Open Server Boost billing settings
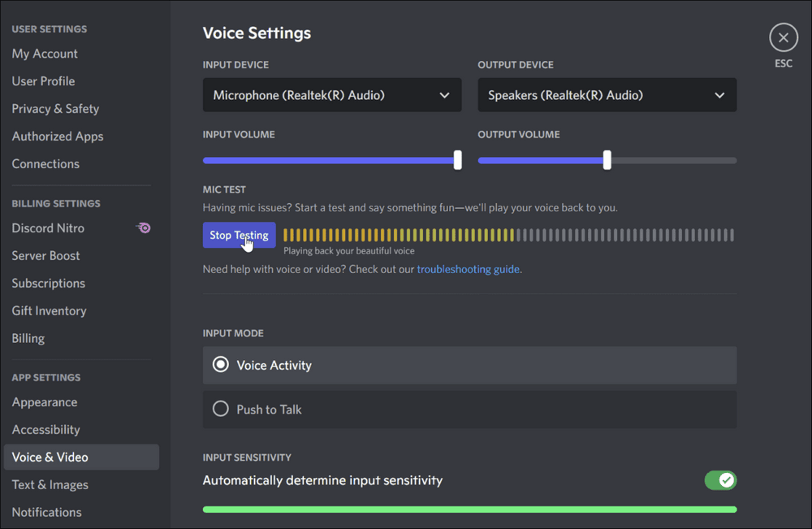The height and width of the screenshot is (529, 812). coord(45,256)
